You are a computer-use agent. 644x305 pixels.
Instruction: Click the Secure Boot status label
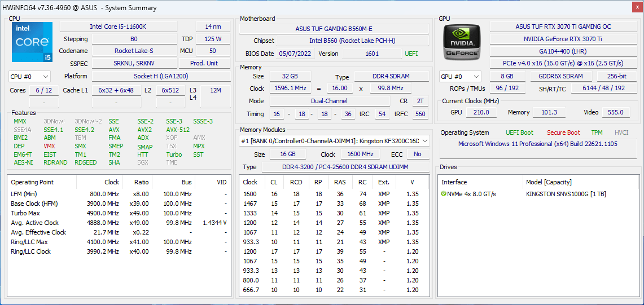563,132
